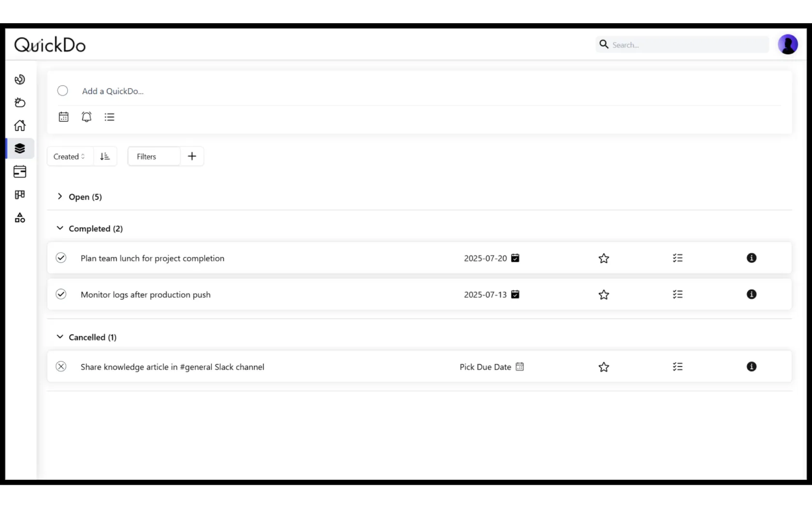Viewport: 812px width, 508px height.
Task: Set a due date using the calendar icon
Action: [x=63, y=117]
